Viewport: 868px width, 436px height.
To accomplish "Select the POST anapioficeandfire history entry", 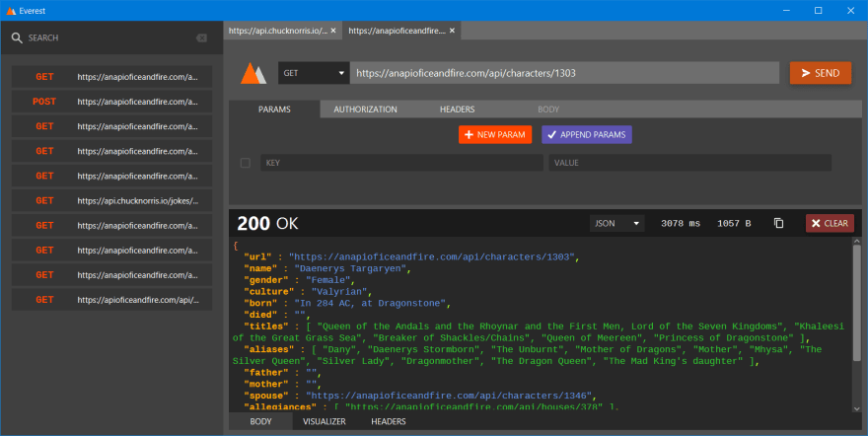I will (111, 102).
